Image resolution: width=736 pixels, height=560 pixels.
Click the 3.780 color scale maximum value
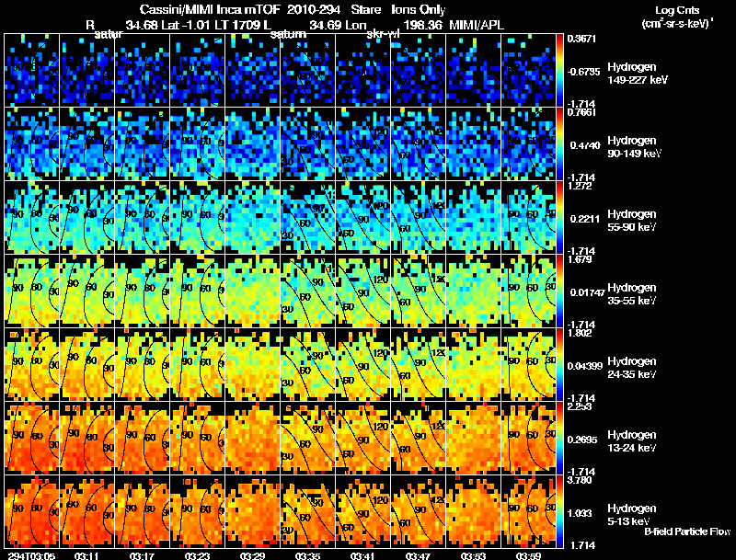tap(580, 481)
